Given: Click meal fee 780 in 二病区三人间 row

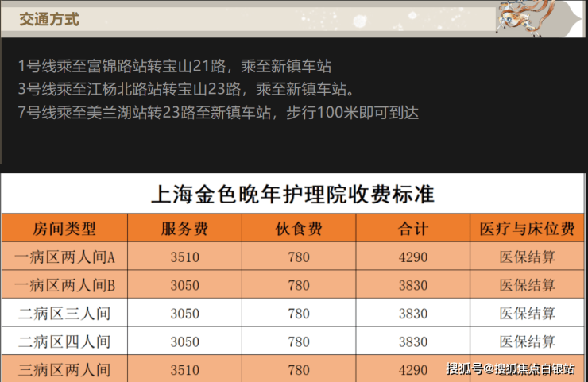Looking at the screenshot, I should point(299,314).
